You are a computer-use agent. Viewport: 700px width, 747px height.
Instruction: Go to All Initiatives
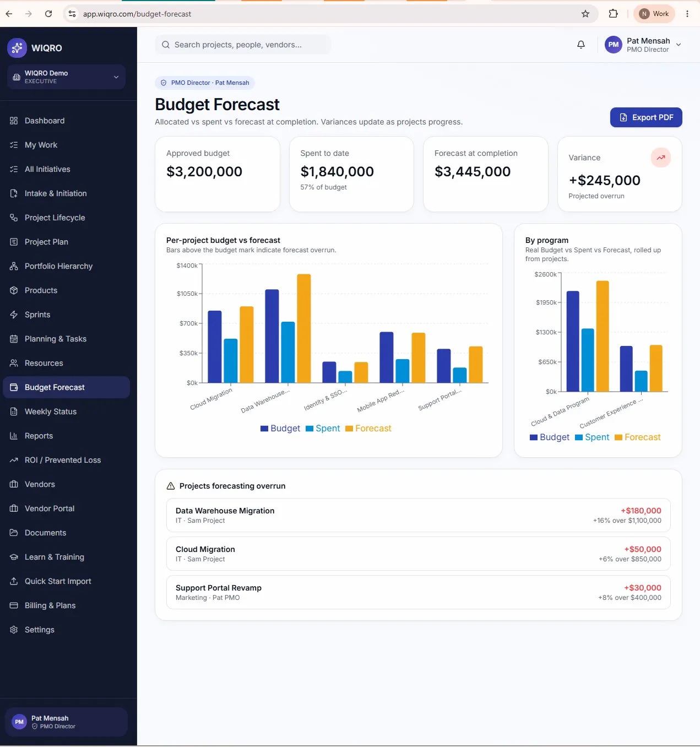(66, 169)
